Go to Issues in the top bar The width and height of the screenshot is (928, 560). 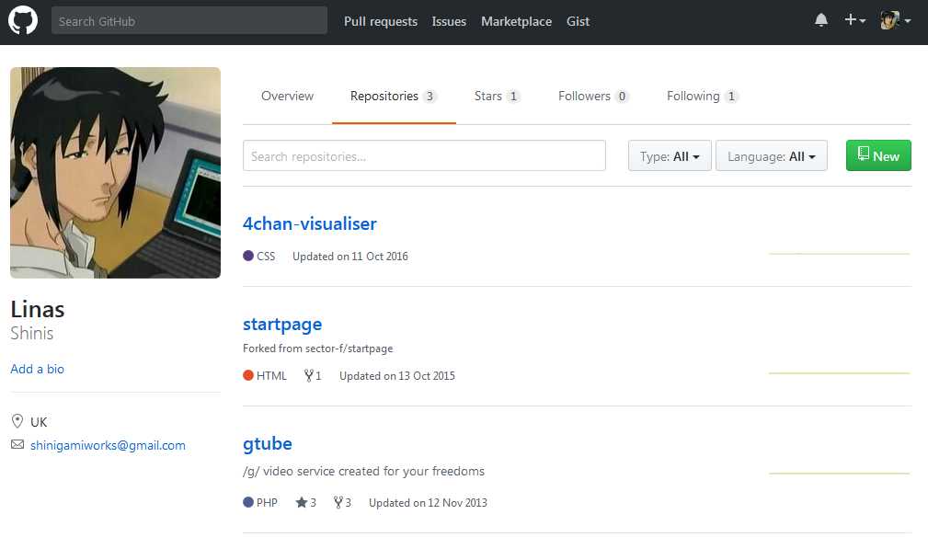tap(449, 21)
